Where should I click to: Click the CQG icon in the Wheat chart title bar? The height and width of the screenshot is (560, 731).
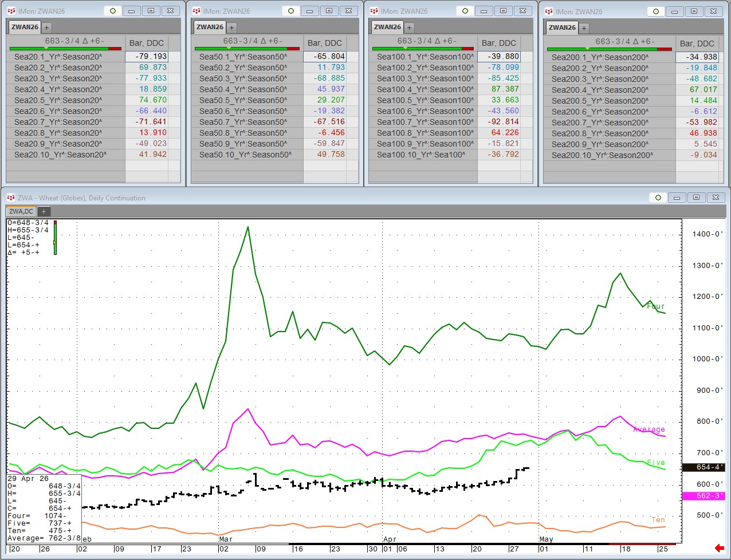click(x=10, y=198)
